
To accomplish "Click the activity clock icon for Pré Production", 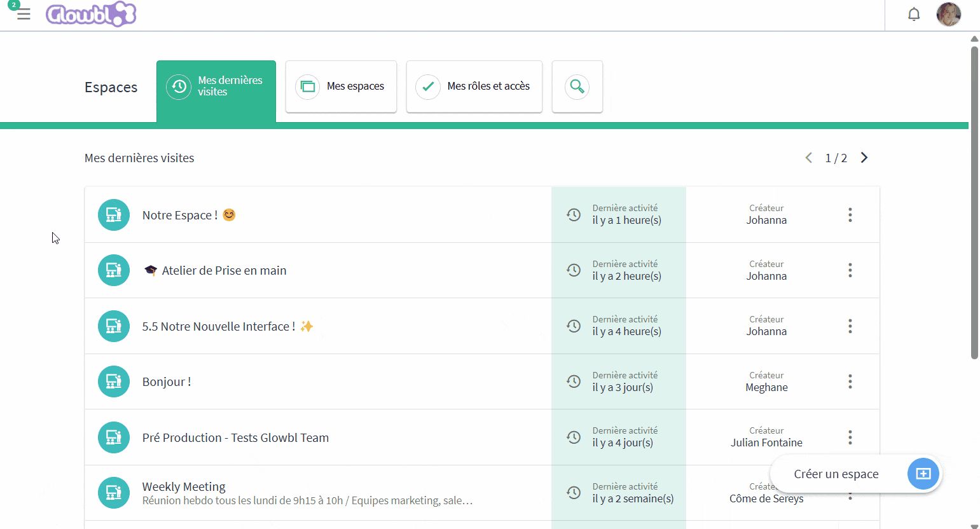I will (574, 437).
